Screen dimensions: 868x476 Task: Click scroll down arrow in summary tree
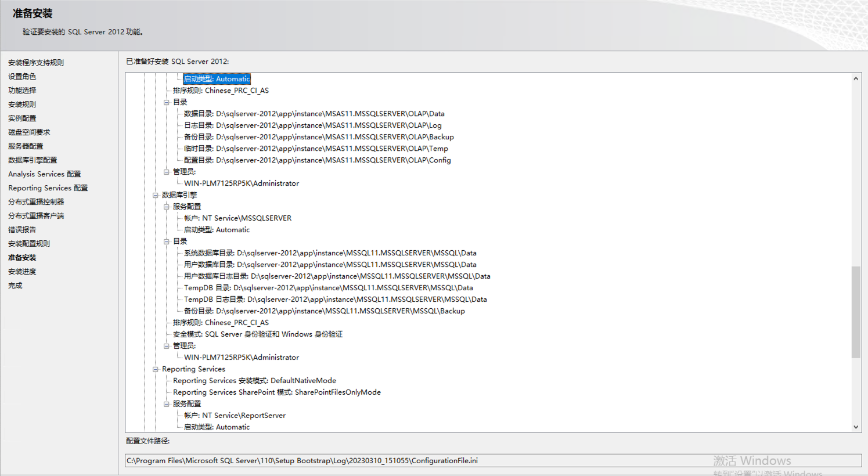856,427
